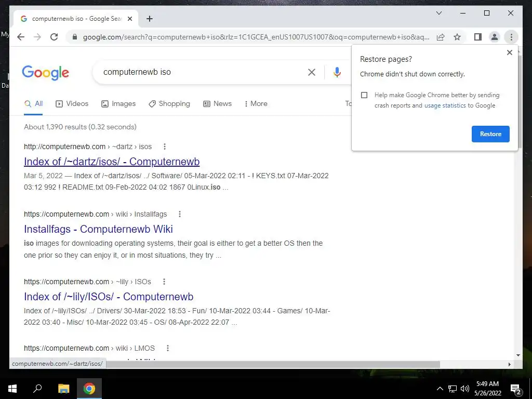
Task: Open Index of /~dartz/isos/ link
Action: point(112,162)
